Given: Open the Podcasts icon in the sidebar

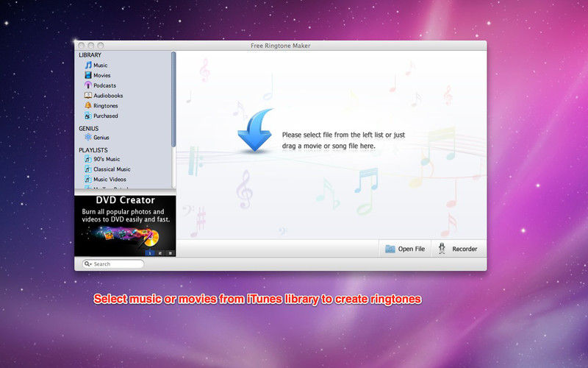Looking at the screenshot, I should [x=88, y=85].
